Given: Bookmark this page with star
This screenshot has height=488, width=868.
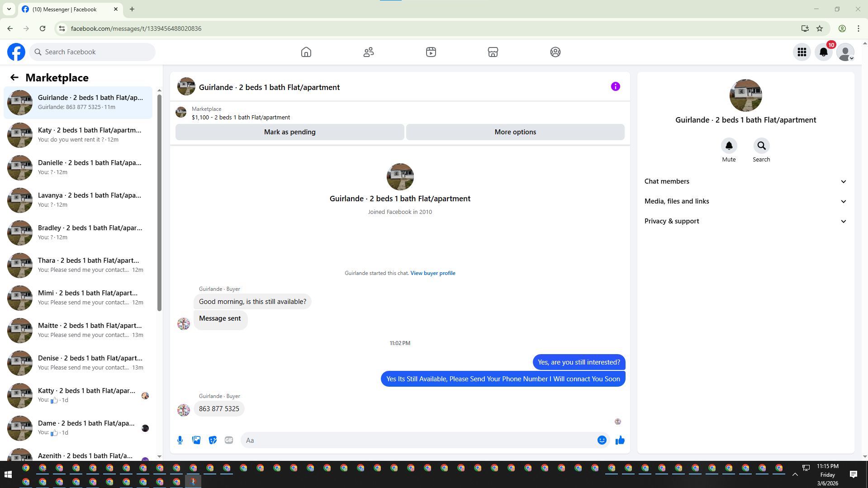Looking at the screenshot, I should pos(820,28).
